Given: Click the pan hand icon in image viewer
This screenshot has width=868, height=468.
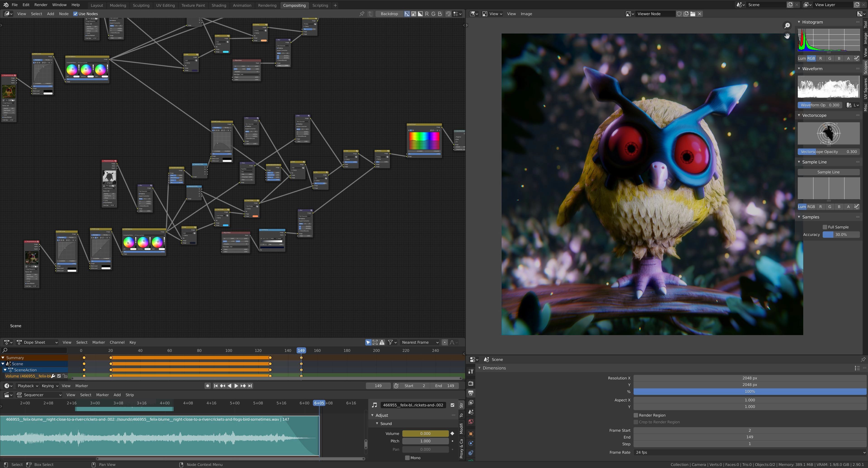Looking at the screenshot, I should [787, 36].
